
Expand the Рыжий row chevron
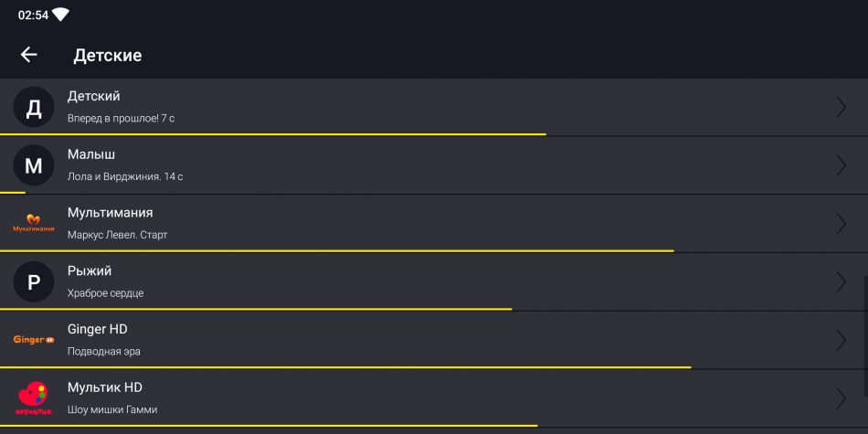click(x=841, y=281)
